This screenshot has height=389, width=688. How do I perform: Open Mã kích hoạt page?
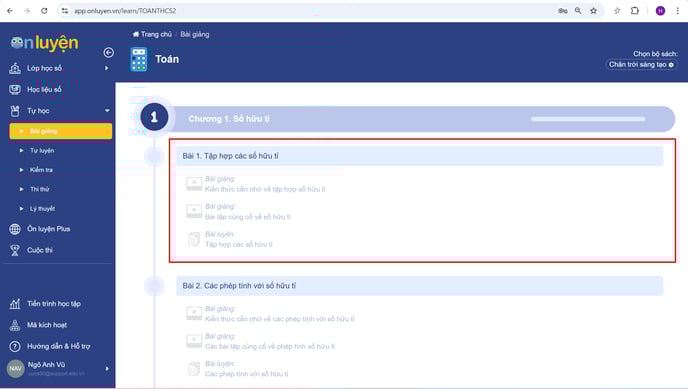pyautogui.click(x=47, y=325)
